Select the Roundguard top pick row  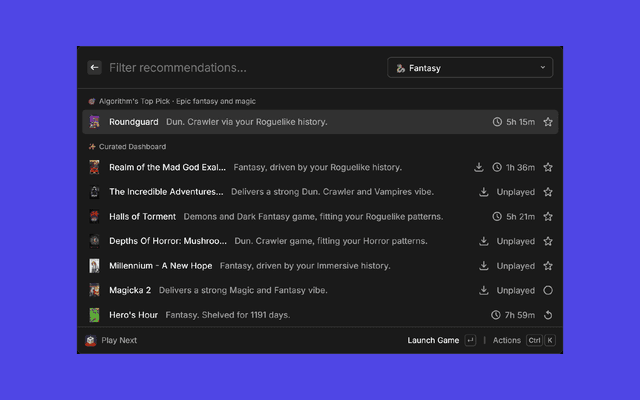coord(320,122)
